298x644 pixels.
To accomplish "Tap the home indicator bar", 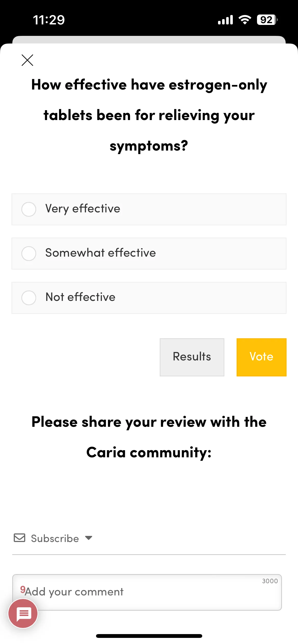I will 149,636.
